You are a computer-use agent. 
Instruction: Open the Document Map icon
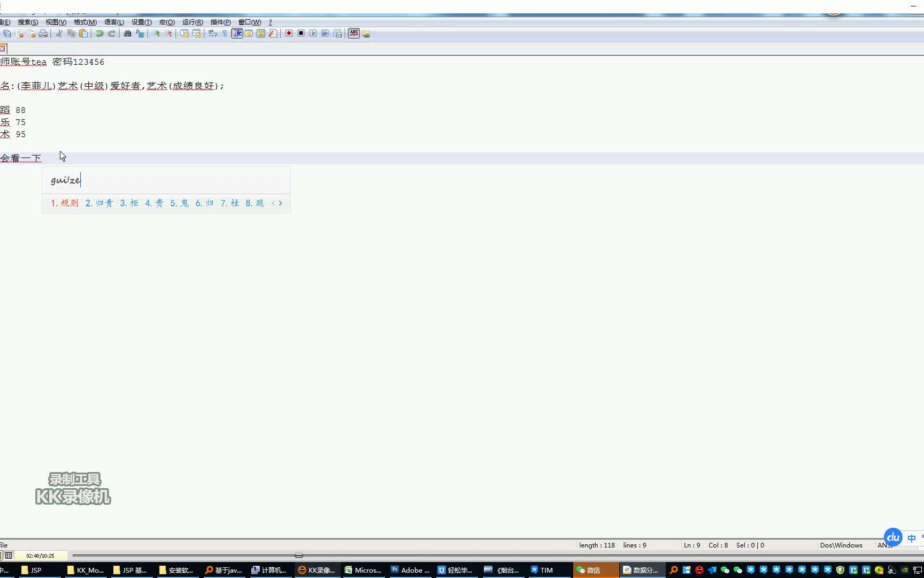(261, 34)
